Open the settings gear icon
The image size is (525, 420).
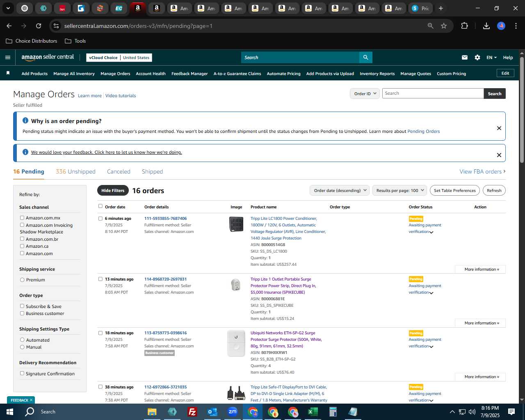(477, 57)
